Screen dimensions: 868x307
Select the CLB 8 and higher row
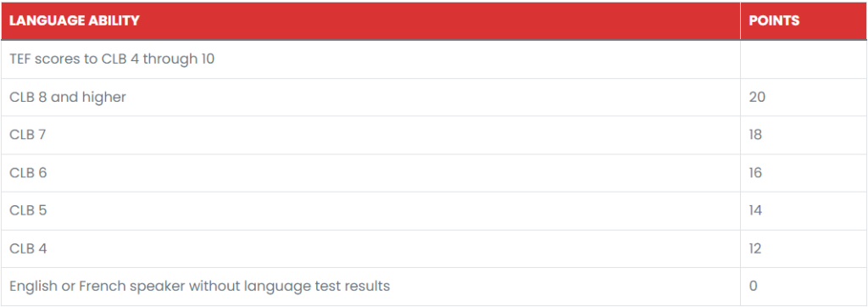point(434,97)
